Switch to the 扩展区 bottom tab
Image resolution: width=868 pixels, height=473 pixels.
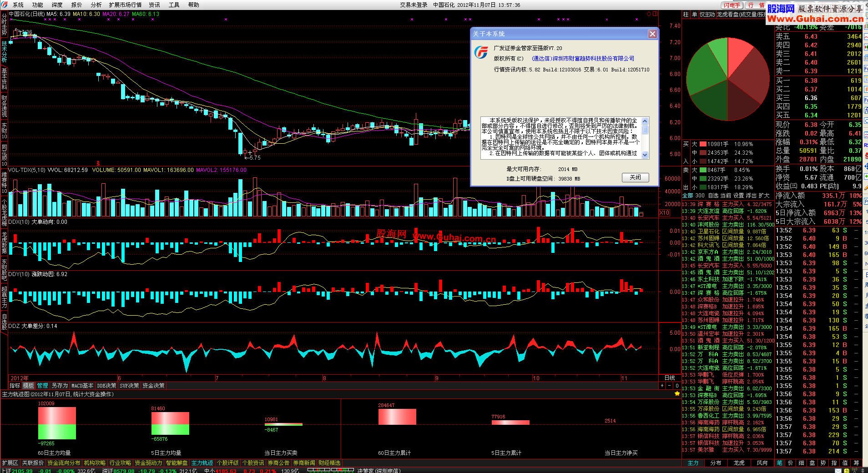coord(10,463)
